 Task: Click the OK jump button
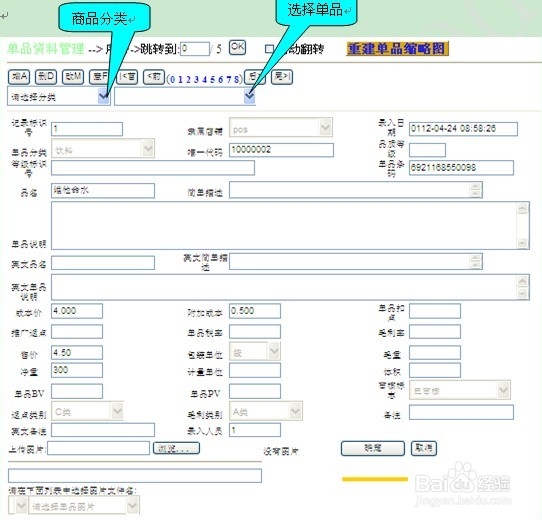pos(237,47)
